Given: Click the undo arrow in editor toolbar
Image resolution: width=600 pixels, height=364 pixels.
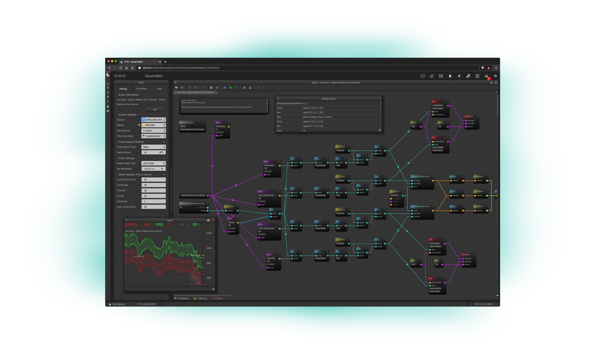Looking at the screenshot, I should (258, 87).
